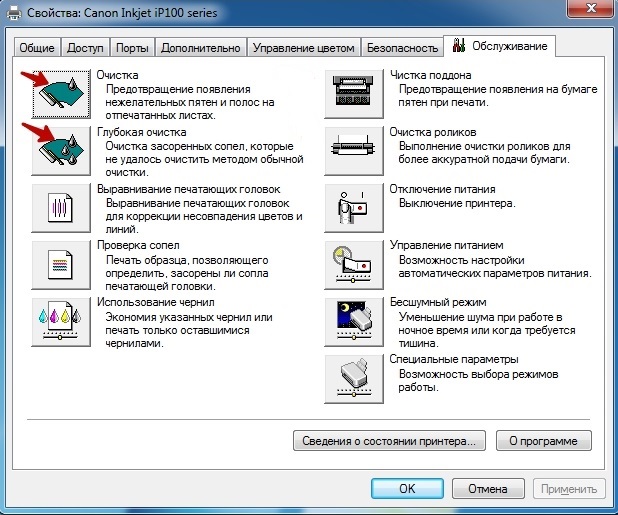The width and height of the screenshot is (618, 515).
Task: Open Управление питанием auto power icon
Action: (354, 265)
